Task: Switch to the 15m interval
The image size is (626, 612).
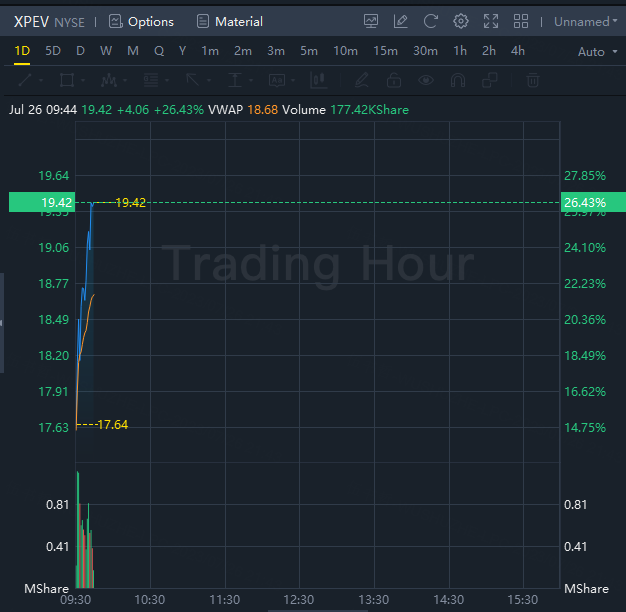Action: pos(385,51)
